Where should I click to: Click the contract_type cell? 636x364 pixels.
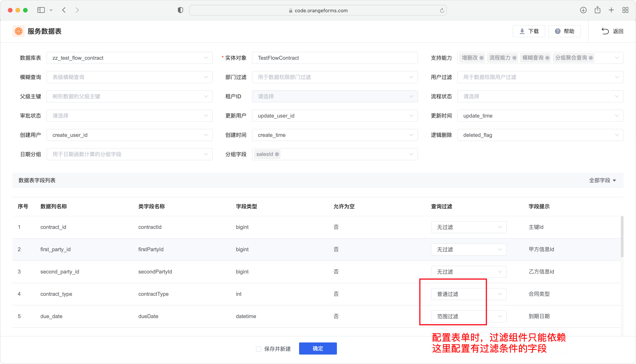56,294
